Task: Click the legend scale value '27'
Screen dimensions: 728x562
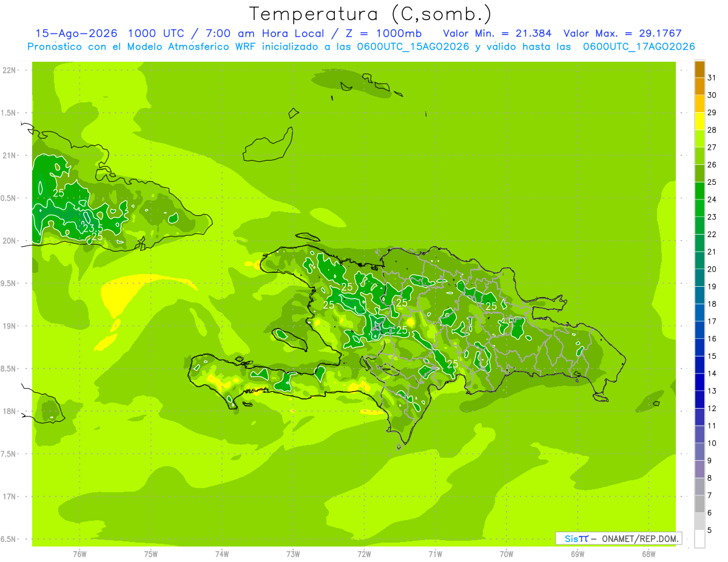Action: click(x=712, y=147)
